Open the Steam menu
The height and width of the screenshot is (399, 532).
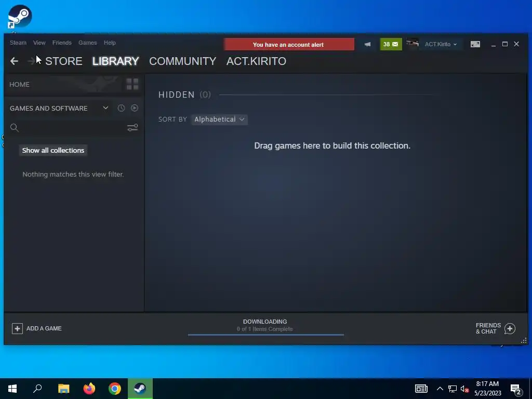18,43
